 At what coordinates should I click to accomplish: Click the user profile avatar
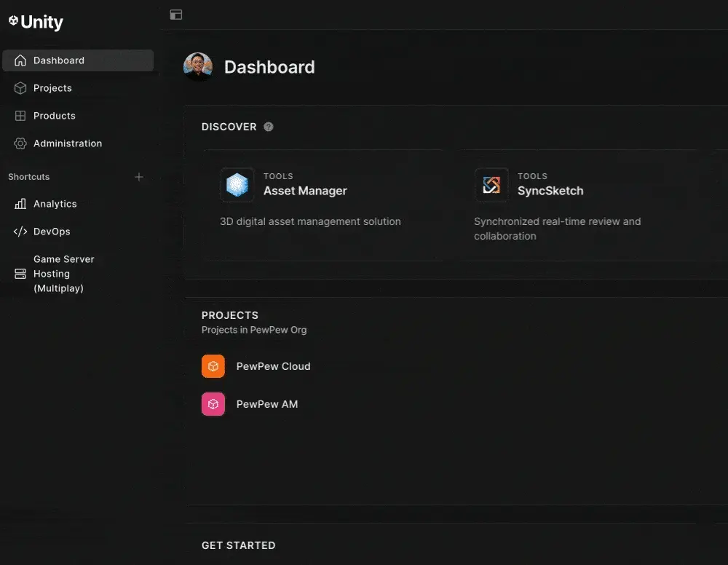point(197,66)
